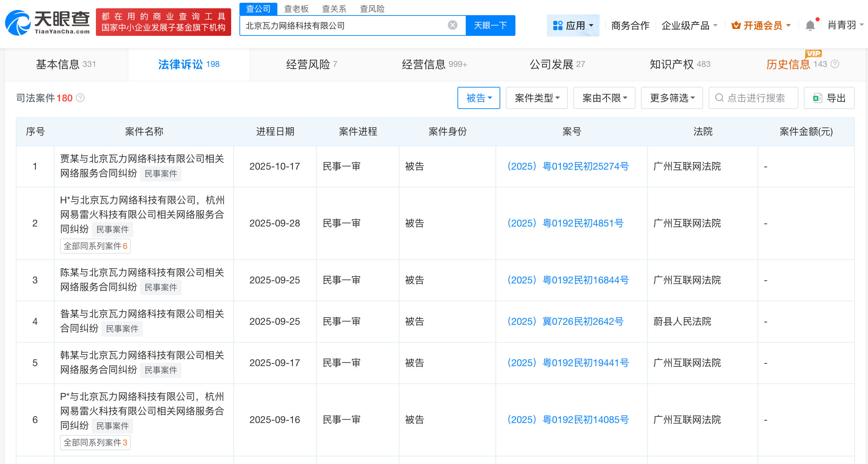Click the crown icon on 开通会员
The width and height of the screenshot is (868, 464).
pos(737,25)
